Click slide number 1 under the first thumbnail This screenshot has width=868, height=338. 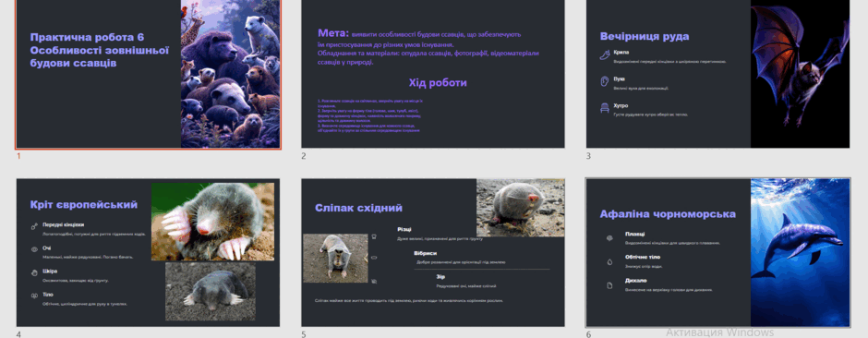(18, 156)
